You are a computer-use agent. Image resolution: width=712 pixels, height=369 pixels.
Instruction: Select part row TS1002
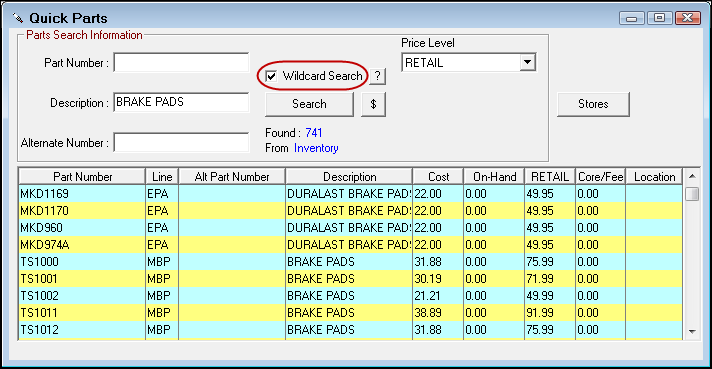point(350,296)
